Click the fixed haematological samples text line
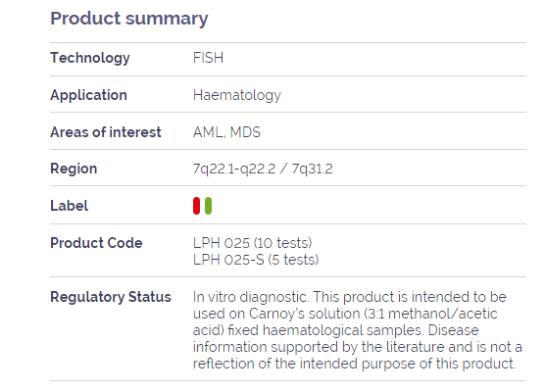 (x=336, y=330)
